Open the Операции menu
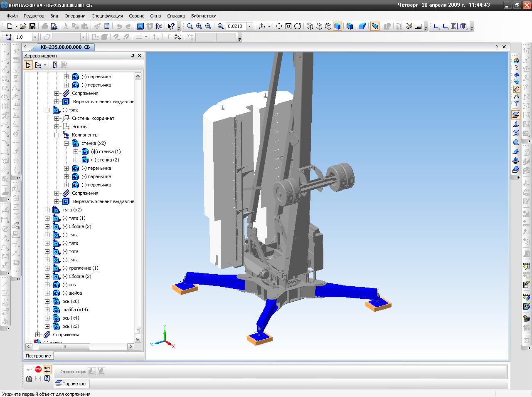 pyautogui.click(x=75, y=16)
